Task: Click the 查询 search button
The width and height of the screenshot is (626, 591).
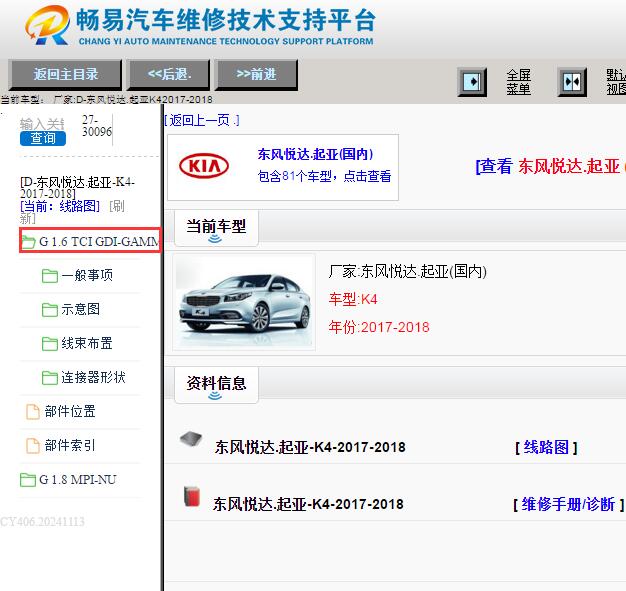Action: point(43,138)
